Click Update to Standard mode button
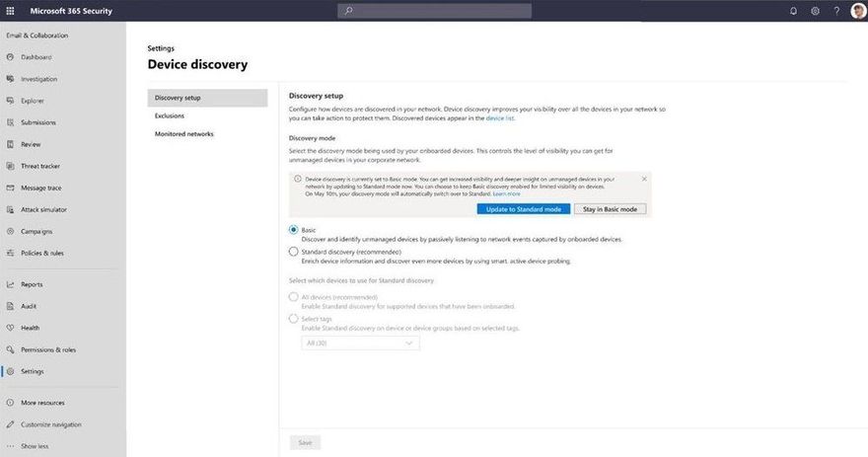 [x=524, y=209]
